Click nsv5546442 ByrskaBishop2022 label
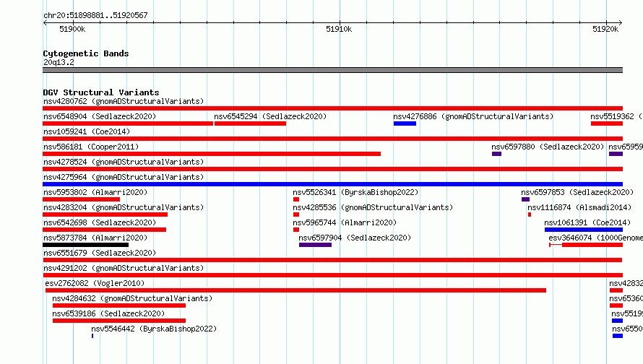Image resolution: width=643 pixels, height=364 pixels. click(x=154, y=329)
